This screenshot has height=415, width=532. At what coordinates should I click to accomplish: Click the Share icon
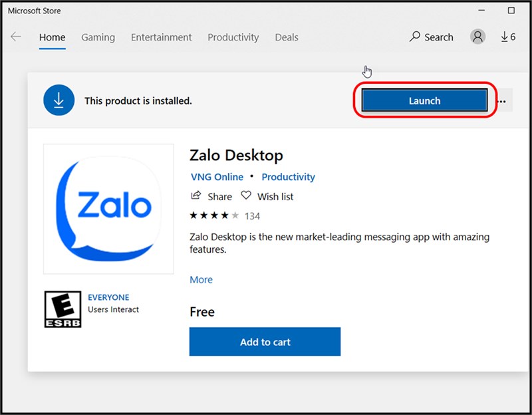click(196, 196)
